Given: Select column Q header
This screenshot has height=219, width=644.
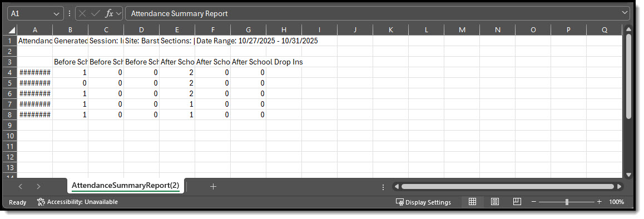Looking at the screenshot, I should 604,30.
